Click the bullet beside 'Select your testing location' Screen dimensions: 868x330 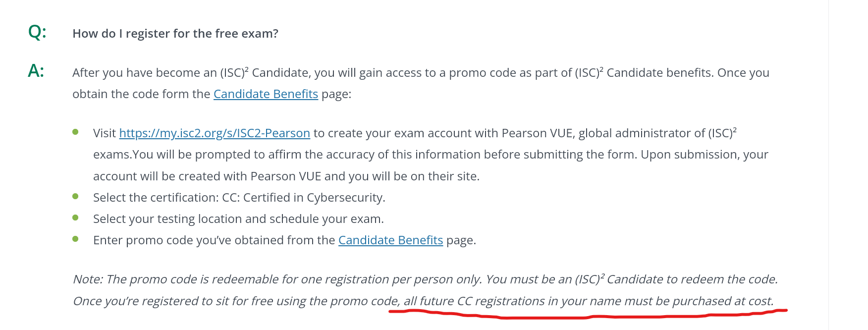click(x=75, y=218)
